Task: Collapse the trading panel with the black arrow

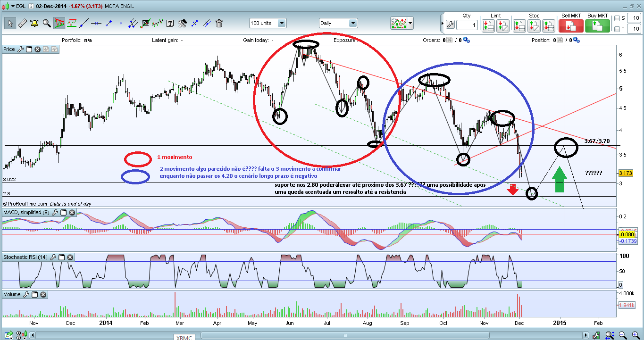Action: pyautogui.click(x=442, y=24)
